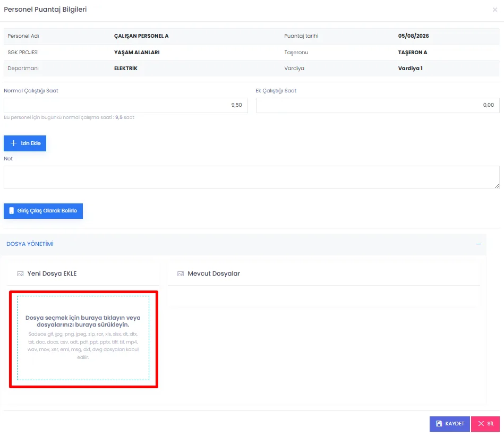The width and height of the screenshot is (504, 436).
Task: Select the Yeni Dosya EKLE header
Action: click(x=52, y=273)
